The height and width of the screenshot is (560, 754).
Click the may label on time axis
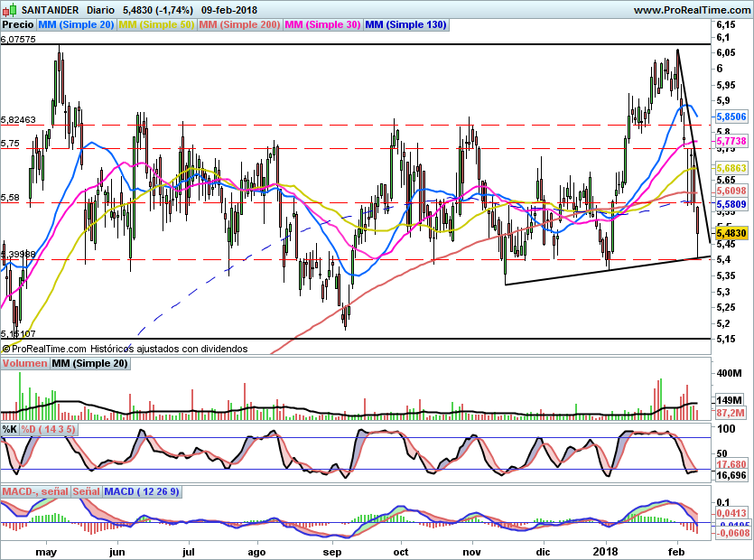point(46,552)
